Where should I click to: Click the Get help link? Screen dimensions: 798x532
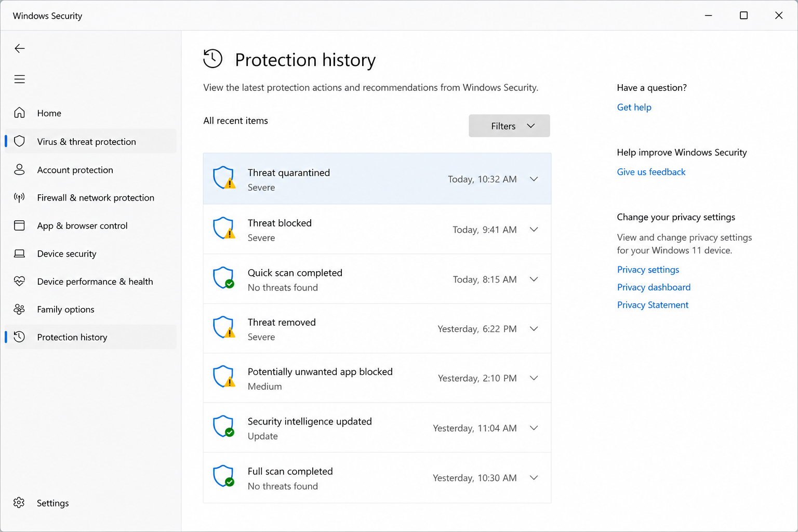point(634,107)
